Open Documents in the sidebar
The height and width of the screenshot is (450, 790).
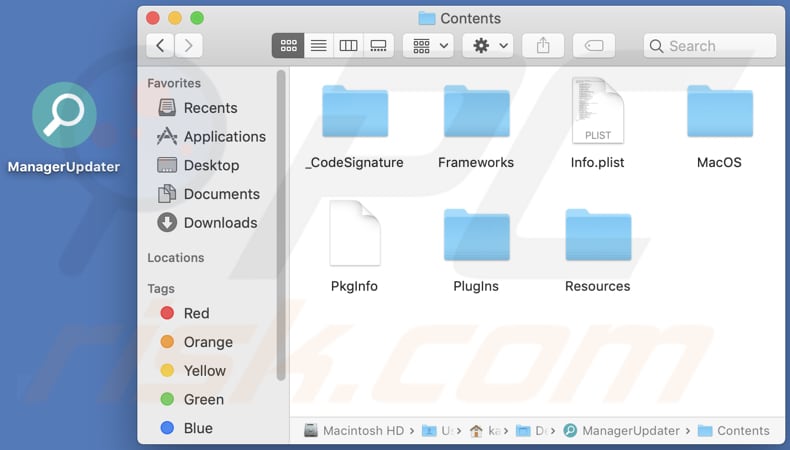[209, 194]
